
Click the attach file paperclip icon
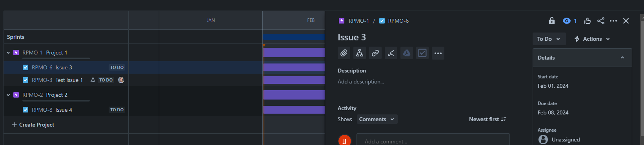(344, 53)
